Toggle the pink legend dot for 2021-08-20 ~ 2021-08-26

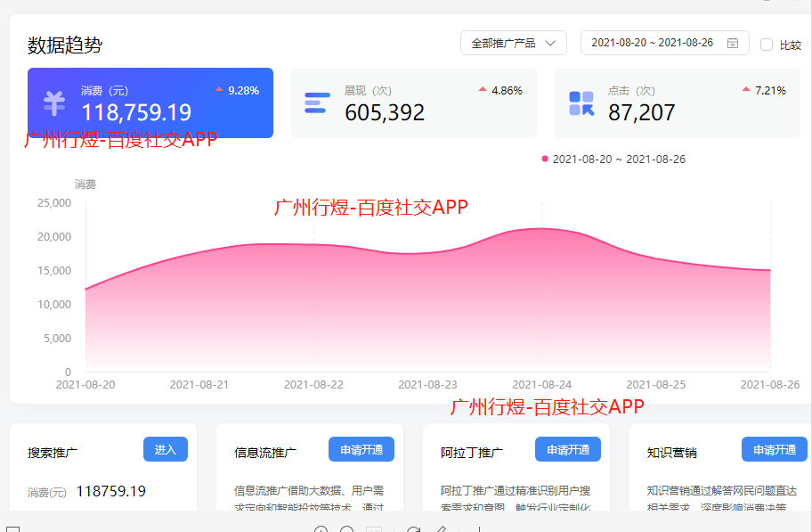(545, 159)
